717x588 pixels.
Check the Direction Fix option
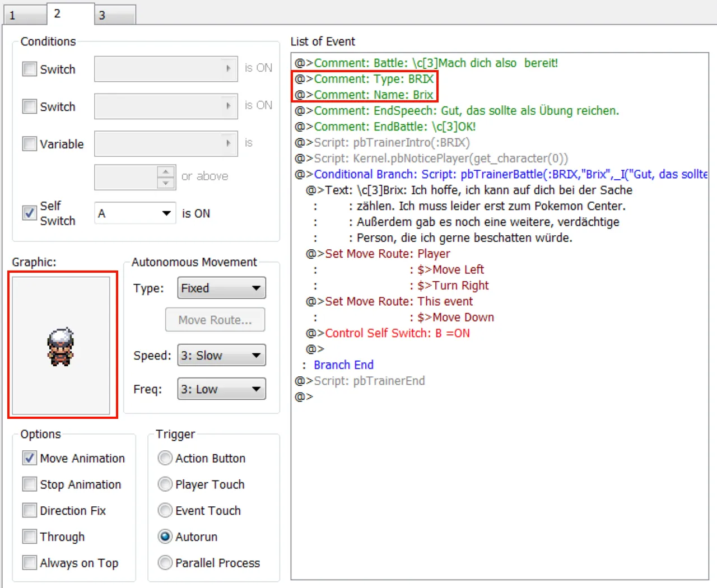(x=30, y=510)
